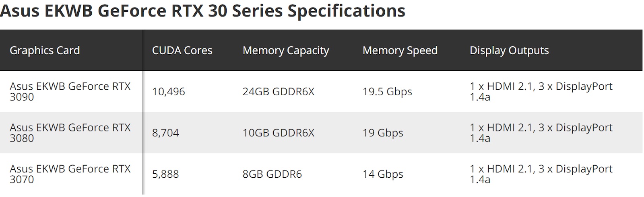Image resolution: width=644 pixels, height=197 pixels.
Task: Select the 8GB GDDR6 memory cell
Action: 272,174
